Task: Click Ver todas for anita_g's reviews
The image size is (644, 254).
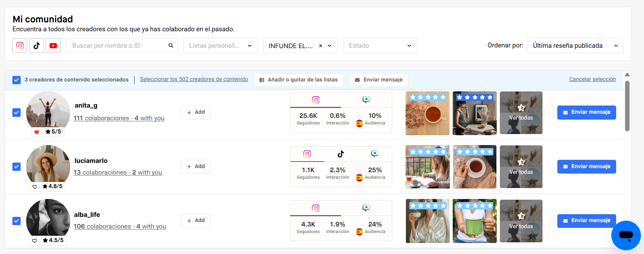Action: point(521,113)
